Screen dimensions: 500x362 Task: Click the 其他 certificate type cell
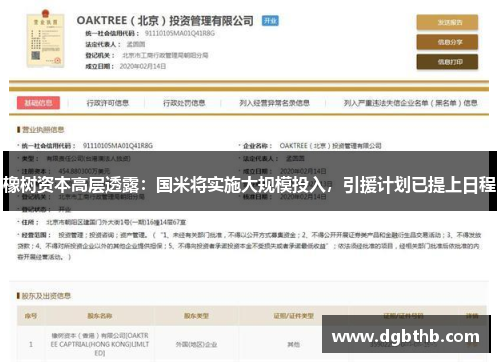point(294,345)
